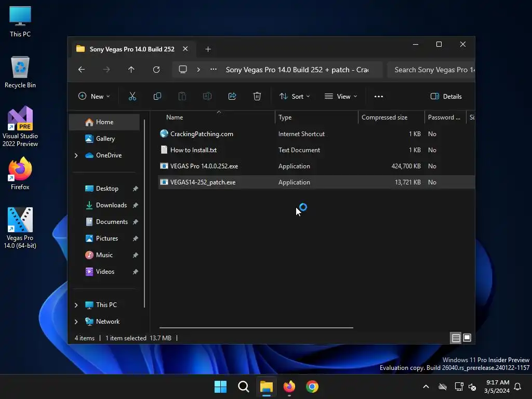Open Videos in quick access
This screenshot has height=399, width=532.
104,272
